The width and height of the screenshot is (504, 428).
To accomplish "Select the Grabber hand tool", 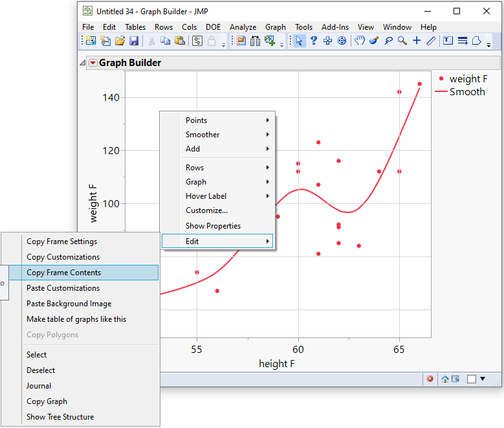I will (x=359, y=41).
